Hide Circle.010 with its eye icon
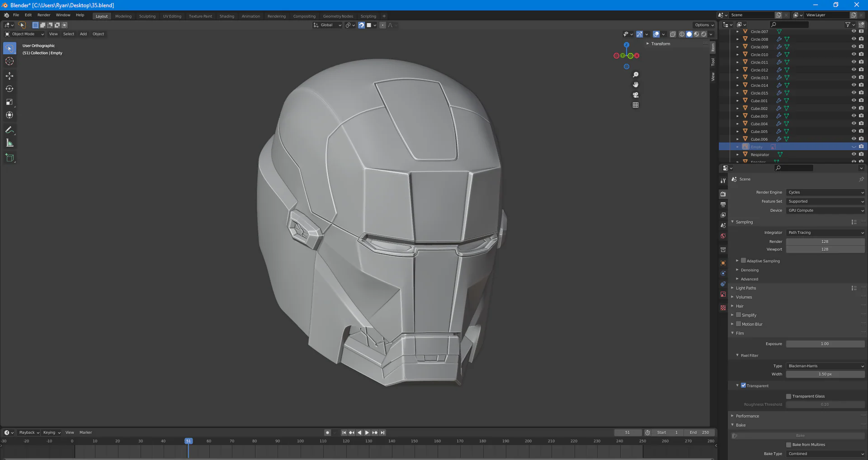 854,54
